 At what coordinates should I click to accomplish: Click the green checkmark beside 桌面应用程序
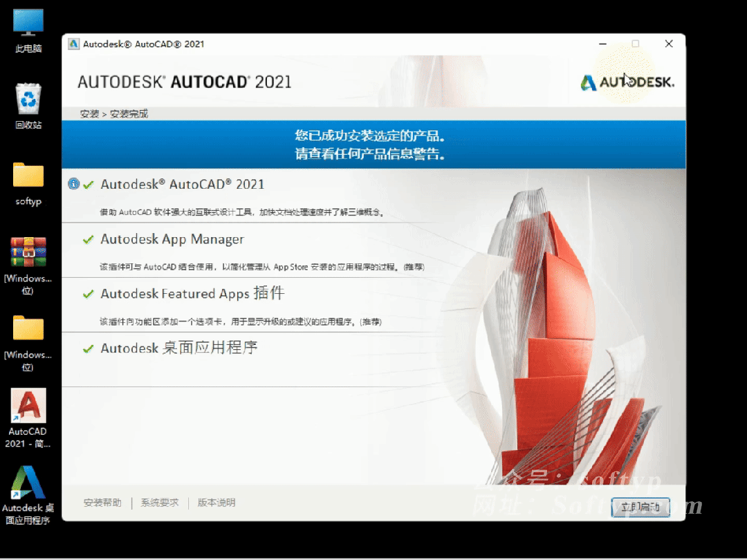(x=88, y=349)
